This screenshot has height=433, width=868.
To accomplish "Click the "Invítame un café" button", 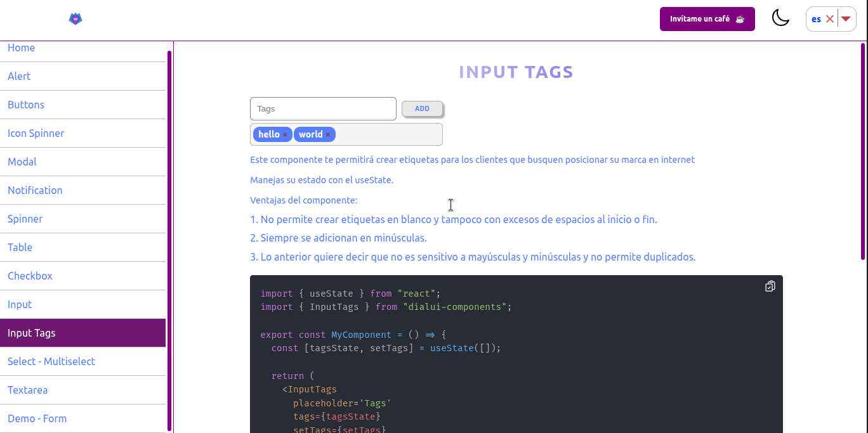I will 707,19.
